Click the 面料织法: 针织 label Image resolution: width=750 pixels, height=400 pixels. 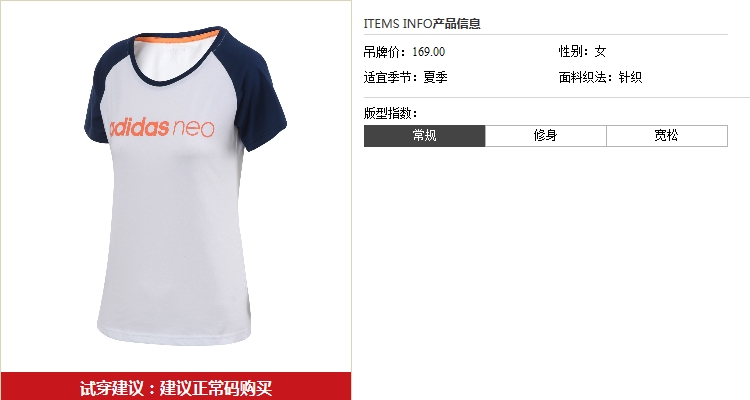pos(600,77)
